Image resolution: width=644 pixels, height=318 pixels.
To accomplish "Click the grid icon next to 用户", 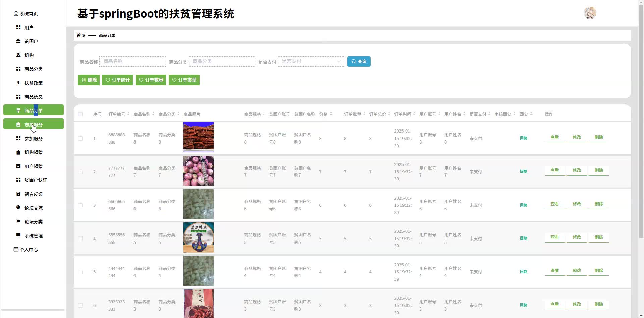I will pos(18,28).
